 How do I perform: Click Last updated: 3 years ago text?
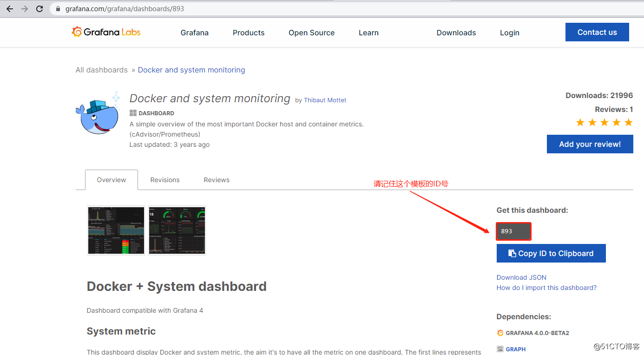tap(170, 145)
